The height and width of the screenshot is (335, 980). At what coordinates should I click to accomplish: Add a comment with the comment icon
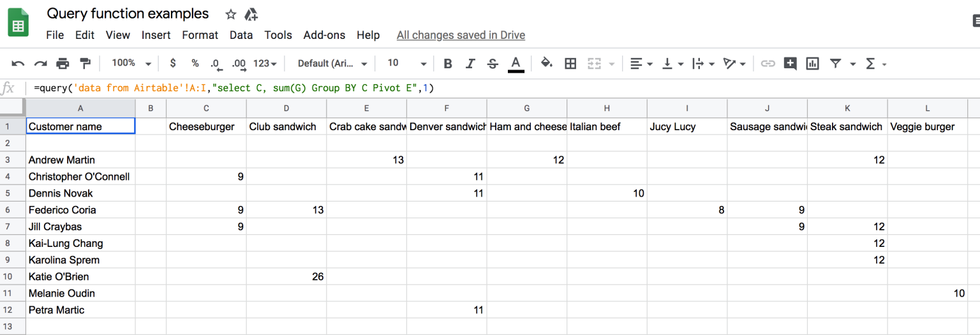tap(791, 63)
